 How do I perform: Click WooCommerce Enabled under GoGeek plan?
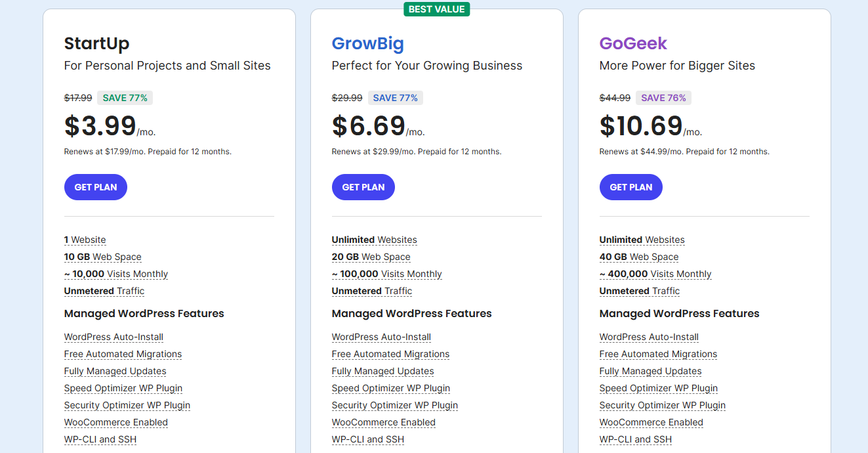[x=651, y=423]
